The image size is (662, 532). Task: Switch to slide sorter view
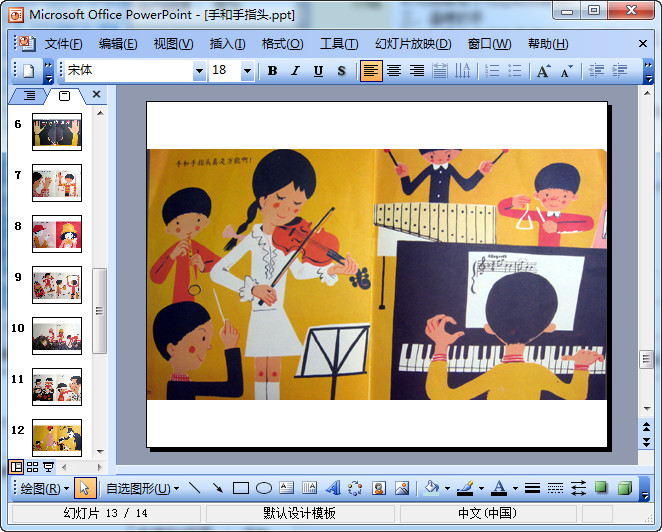coord(33,467)
